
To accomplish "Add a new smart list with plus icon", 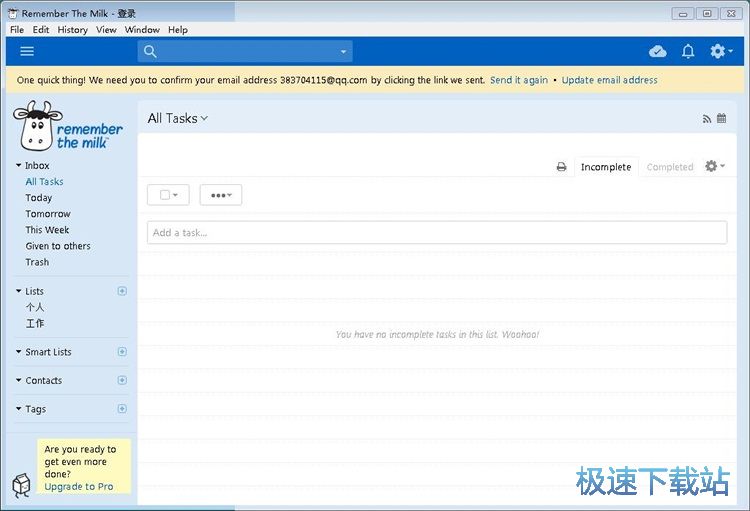I will pyautogui.click(x=122, y=352).
